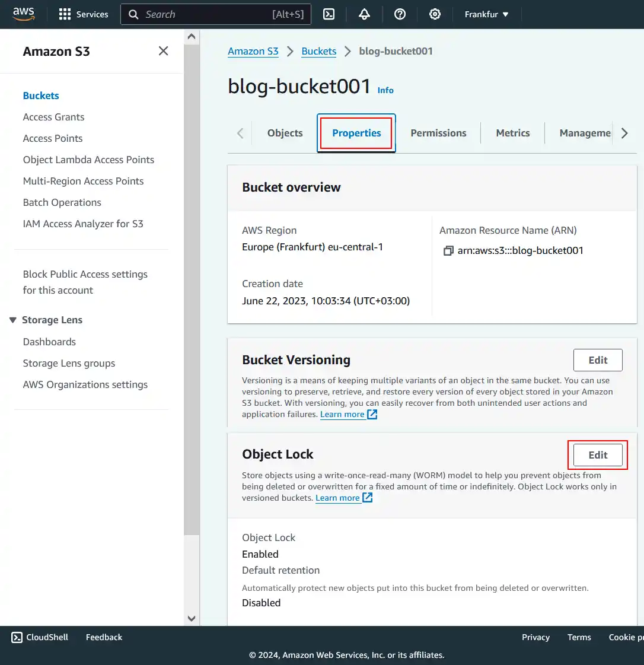Image resolution: width=644 pixels, height=665 pixels.
Task: Click the Default retention Disabled value
Action: pos(261,603)
